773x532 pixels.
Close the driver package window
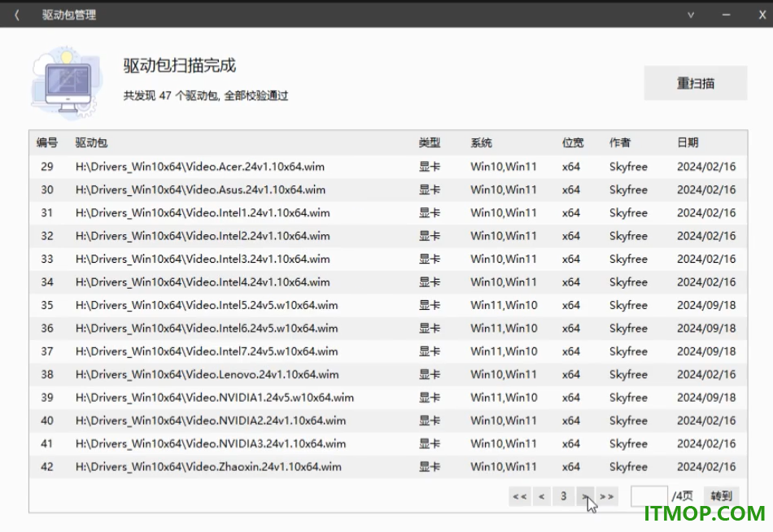(762, 15)
